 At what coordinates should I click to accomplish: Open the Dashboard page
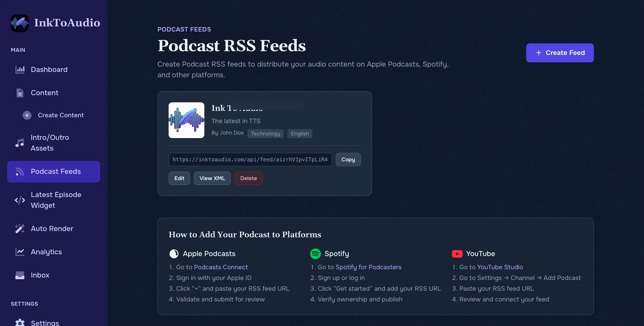coord(53,69)
